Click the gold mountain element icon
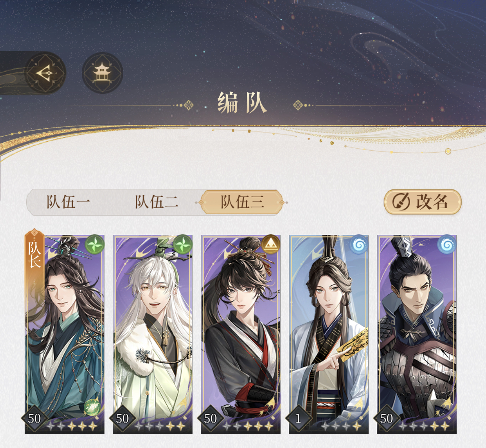Image resolution: width=486 pixels, height=448 pixels. (270, 245)
